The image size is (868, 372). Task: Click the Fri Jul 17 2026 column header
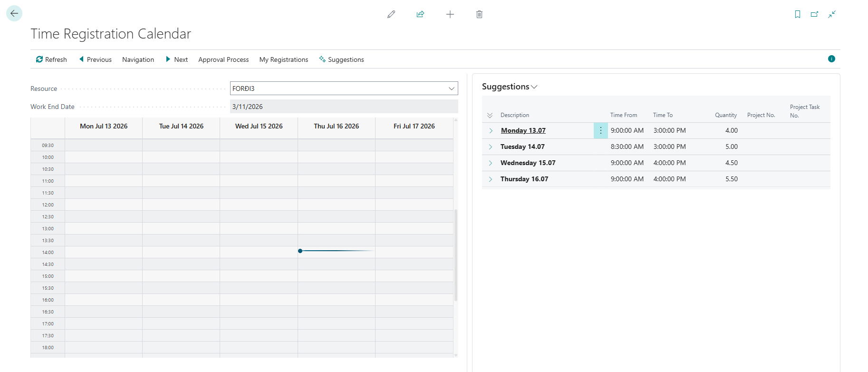414,126
